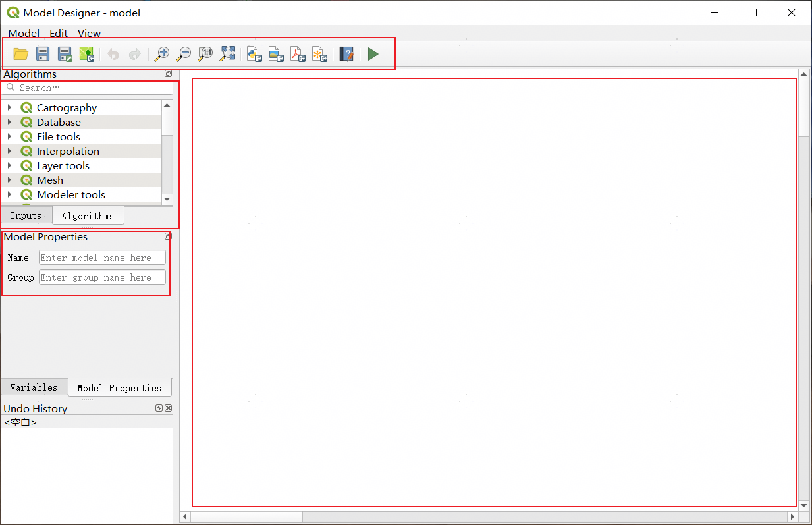Switch to the Inputs tab

(26, 215)
